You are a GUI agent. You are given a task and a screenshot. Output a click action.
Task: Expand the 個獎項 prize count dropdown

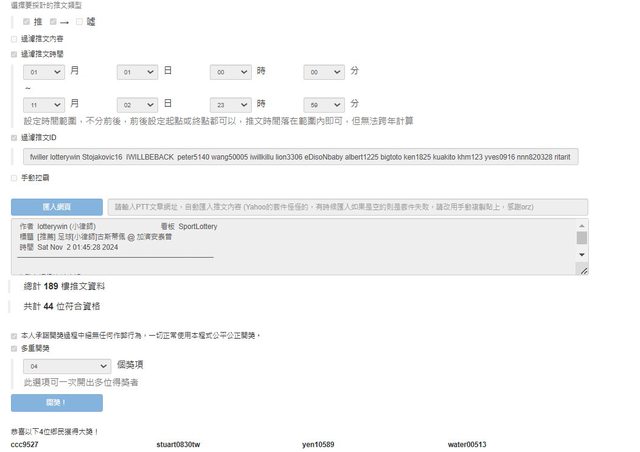[65, 367]
